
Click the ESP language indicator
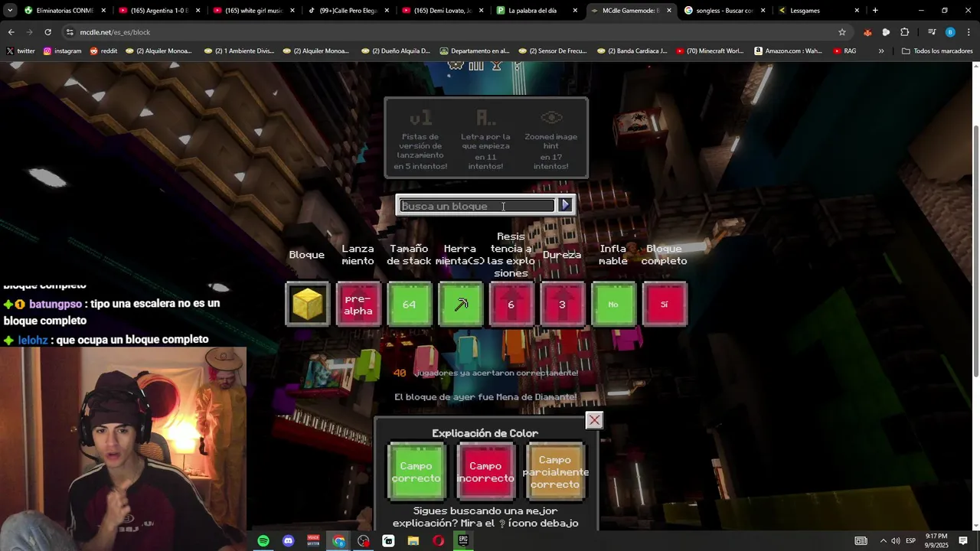[x=911, y=541]
